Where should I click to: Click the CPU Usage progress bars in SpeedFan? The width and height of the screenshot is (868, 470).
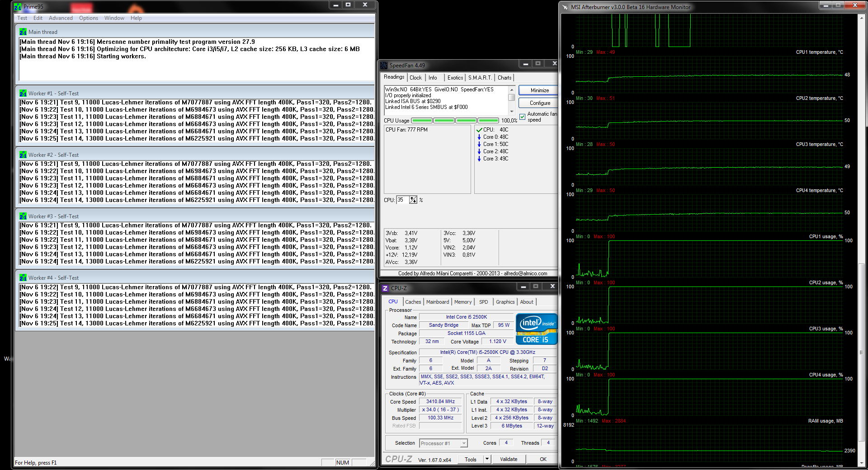(455, 121)
